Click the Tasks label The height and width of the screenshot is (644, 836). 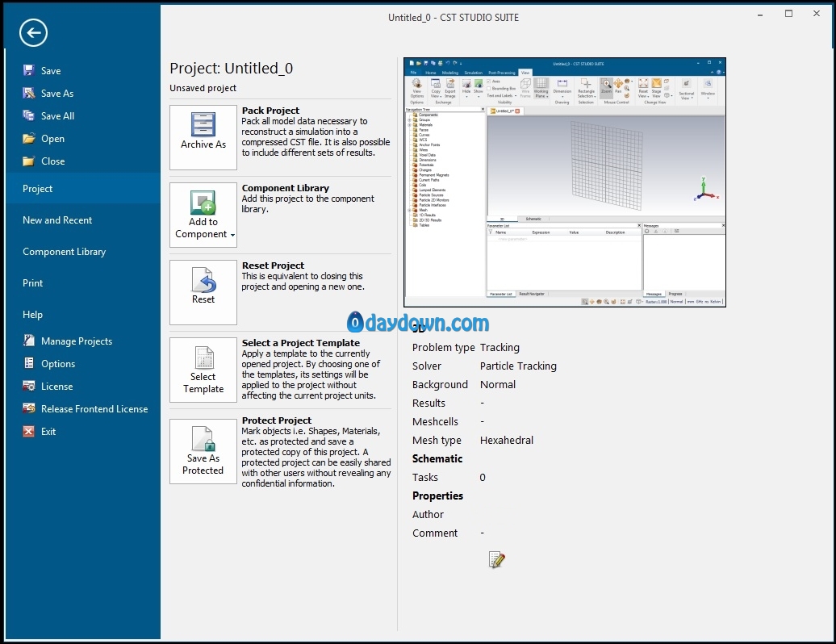[x=424, y=477]
